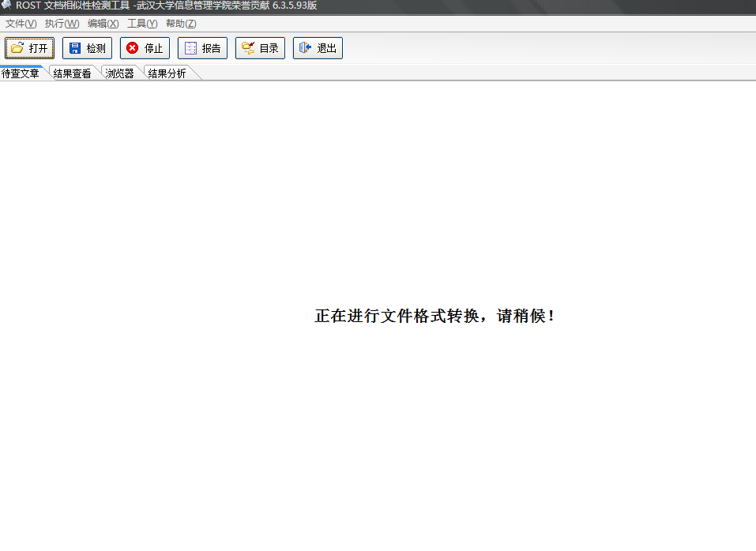
Task: Click the 目录 directory folders icon
Action: pyautogui.click(x=248, y=48)
